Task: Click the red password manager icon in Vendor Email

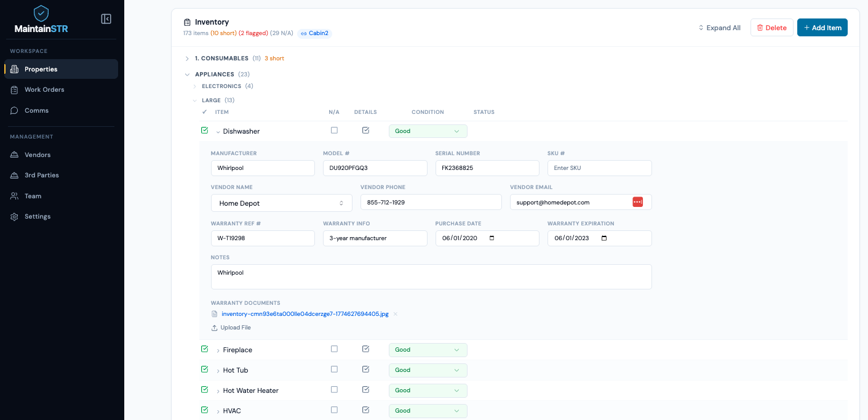Action: pyautogui.click(x=637, y=202)
